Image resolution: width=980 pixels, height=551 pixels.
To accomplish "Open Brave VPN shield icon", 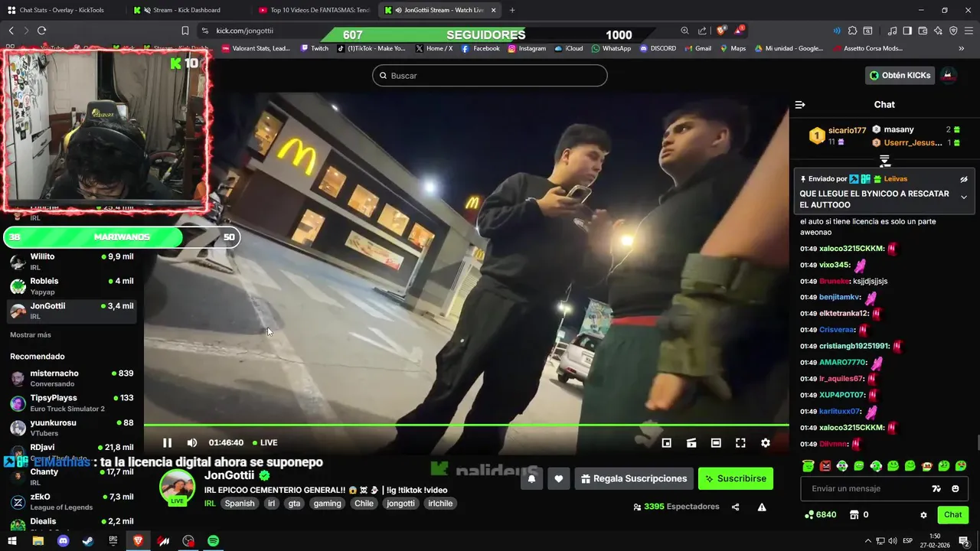I will click(953, 31).
